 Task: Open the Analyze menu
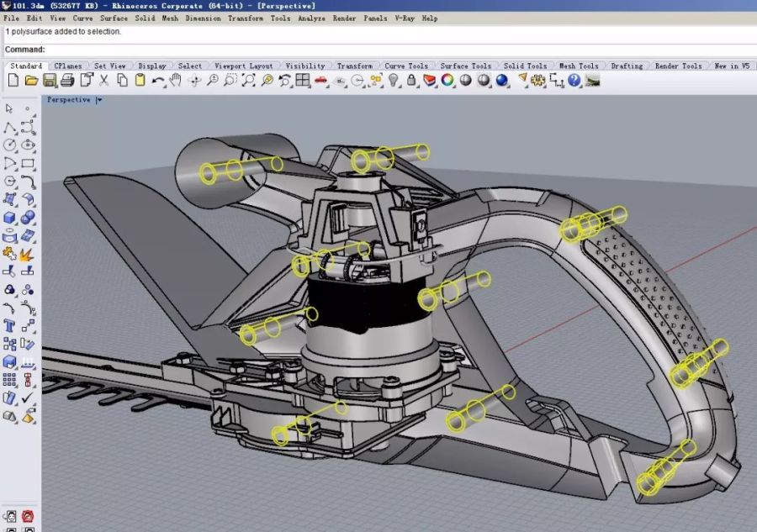tap(310, 18)
